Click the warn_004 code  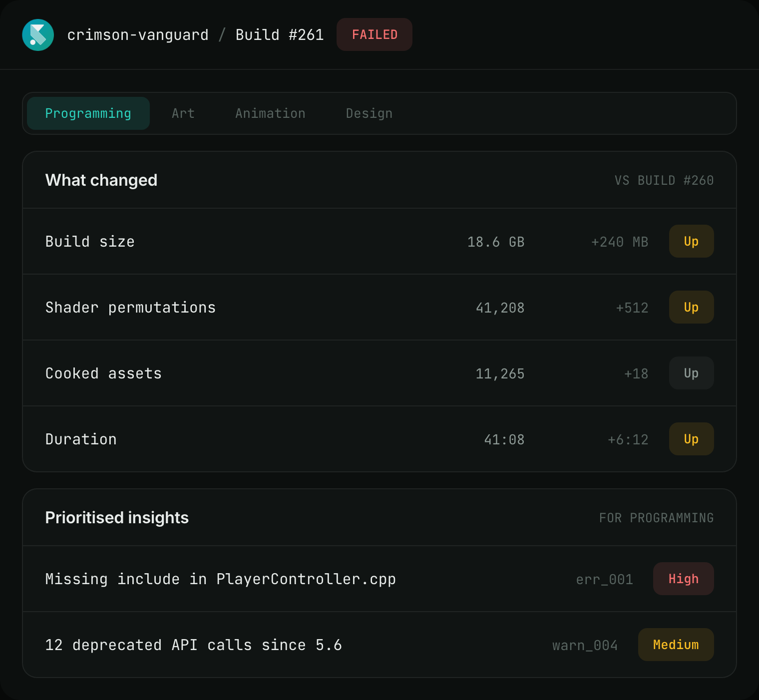(585, 645)
